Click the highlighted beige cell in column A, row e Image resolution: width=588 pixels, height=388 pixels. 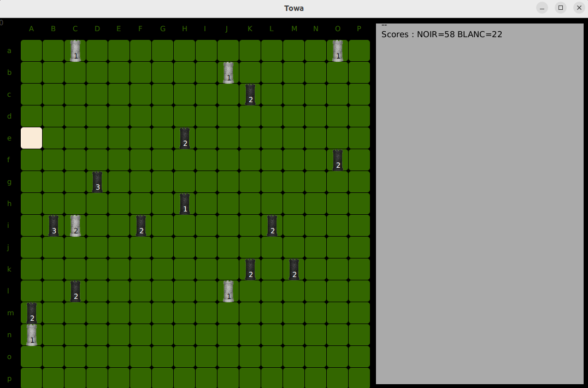32,138
